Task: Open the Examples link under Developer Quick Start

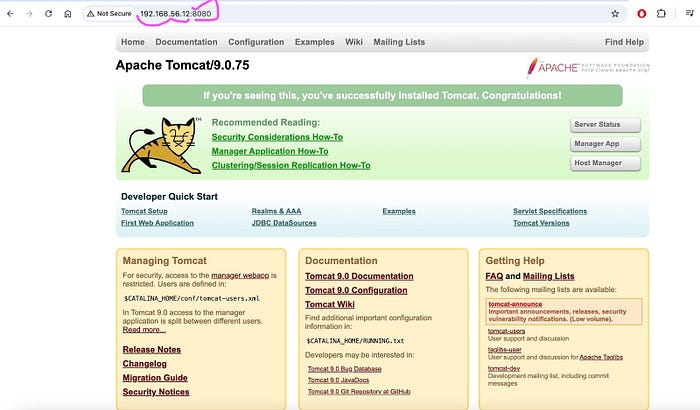Action: pyautogui.click(x=399, y=211)
